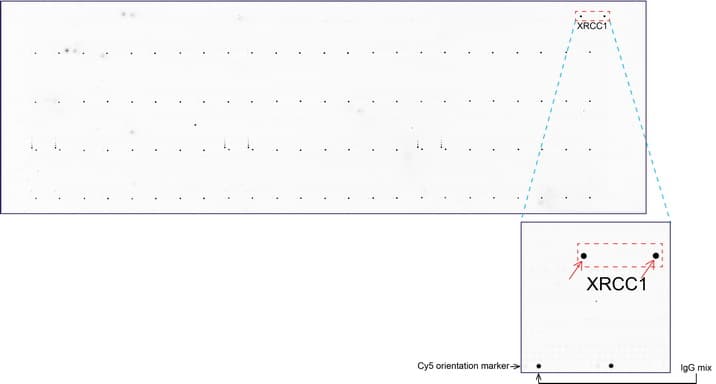Click the bottom-right IgG mix spot in the inset

[611, 366]
